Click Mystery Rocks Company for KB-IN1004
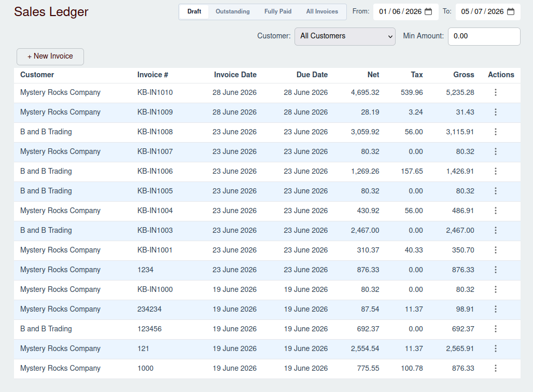Image resolution: width=533 pixels, height=392 pixels. pos(60,211)
